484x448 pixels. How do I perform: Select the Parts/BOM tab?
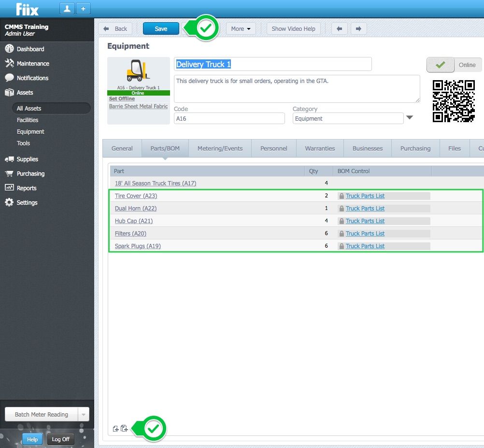pyautogui.click(x=165, y=148)
